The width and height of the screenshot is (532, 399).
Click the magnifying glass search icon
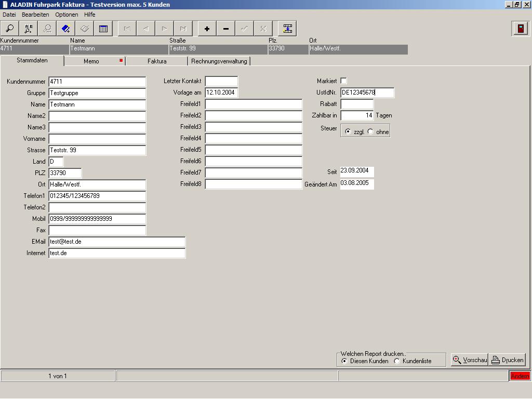(10, 29)
